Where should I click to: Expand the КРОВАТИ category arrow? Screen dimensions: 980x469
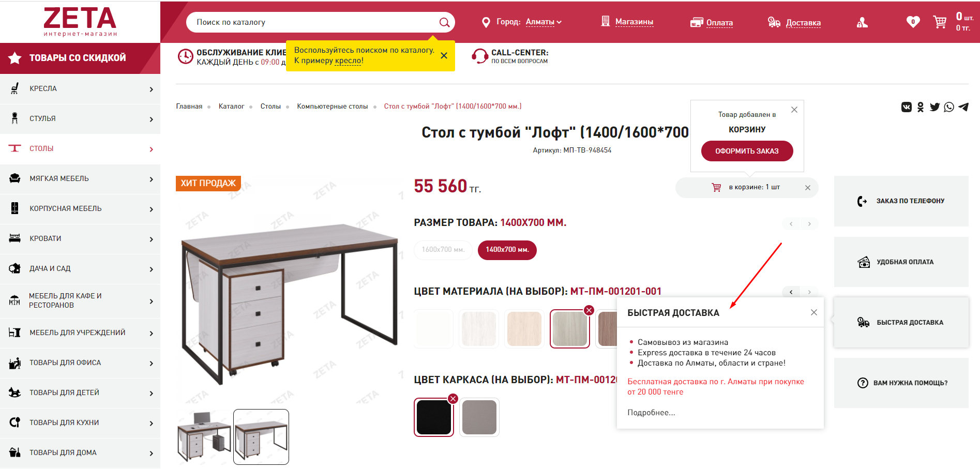(x=151, y=239)
